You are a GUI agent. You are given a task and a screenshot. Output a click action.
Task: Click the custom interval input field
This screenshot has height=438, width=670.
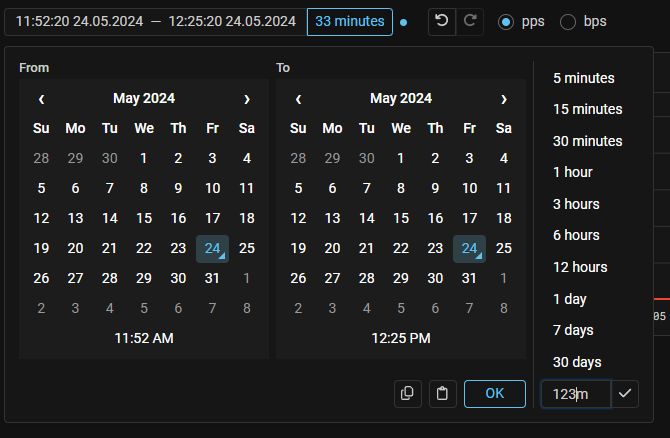573,394
